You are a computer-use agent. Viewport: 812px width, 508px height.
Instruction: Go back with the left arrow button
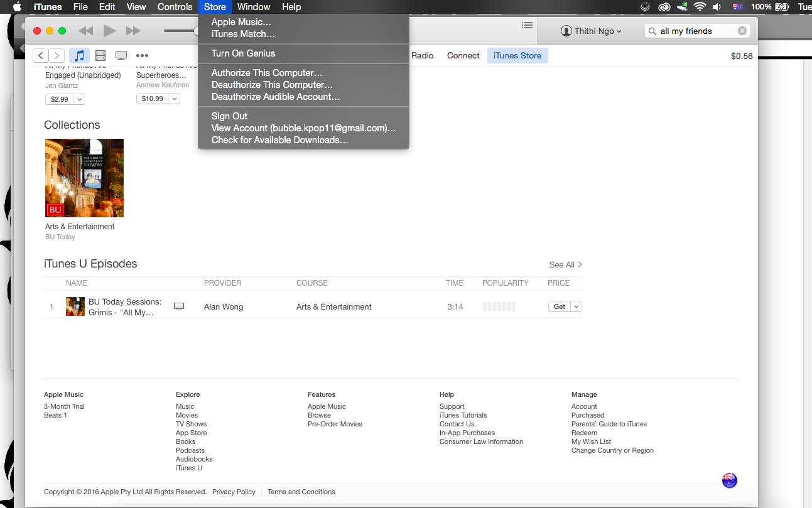(x=41, y=56)
